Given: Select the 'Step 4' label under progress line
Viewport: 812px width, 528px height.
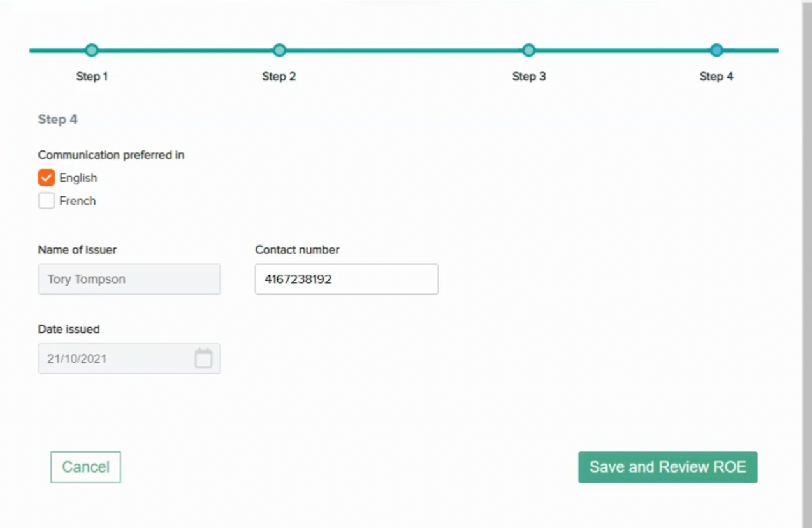Looking at the screenshot, I should (716, 77).
